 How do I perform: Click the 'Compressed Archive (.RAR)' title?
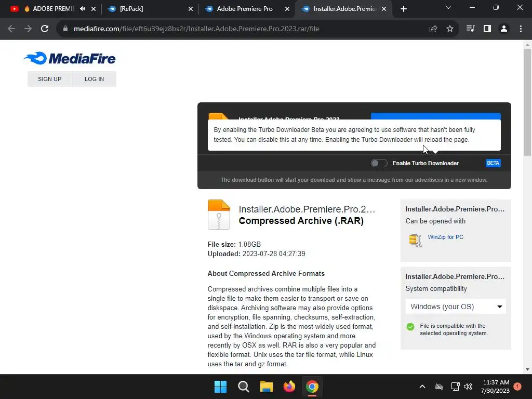(x=301, y=221)
